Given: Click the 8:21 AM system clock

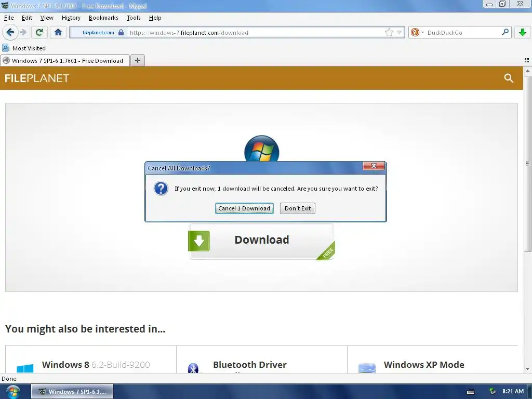Looking at the screenshot, I should (513, 391).
